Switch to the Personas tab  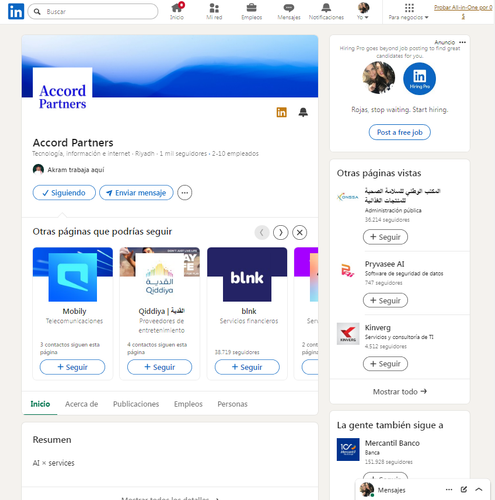(233, 404)
